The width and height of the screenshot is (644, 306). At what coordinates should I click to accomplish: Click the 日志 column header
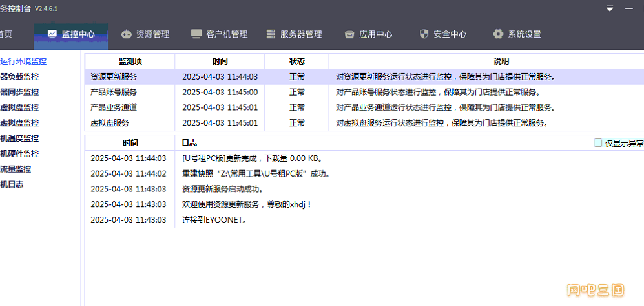pos(189,143)
